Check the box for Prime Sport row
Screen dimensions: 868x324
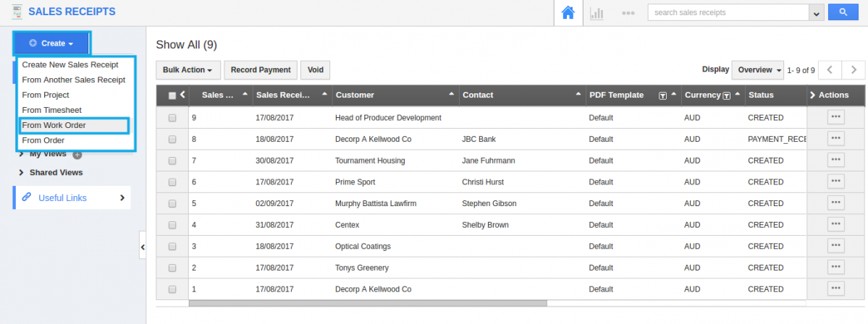[x=172, y=182]
